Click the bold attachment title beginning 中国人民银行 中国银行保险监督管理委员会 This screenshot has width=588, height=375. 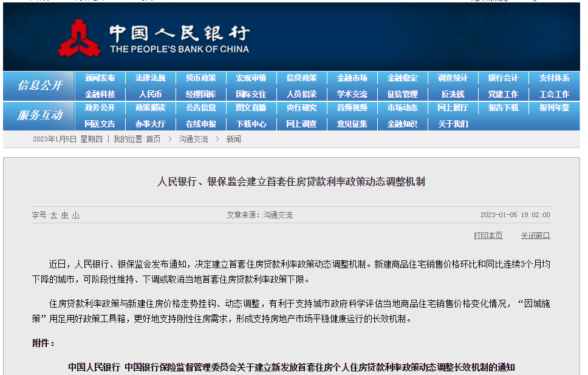point(292,367)
